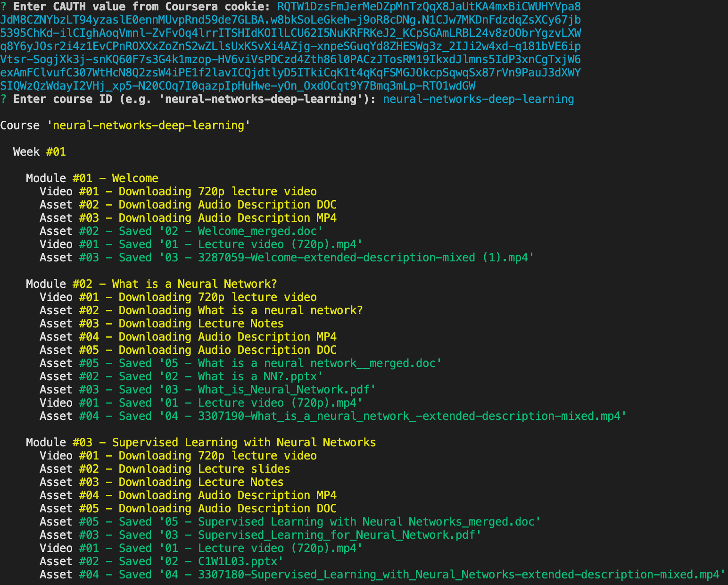Click 'Asset #03 – Downloading Lecture Notes' in Module #02
This screenshot has width=728, height=585.
tap(162, 324)
